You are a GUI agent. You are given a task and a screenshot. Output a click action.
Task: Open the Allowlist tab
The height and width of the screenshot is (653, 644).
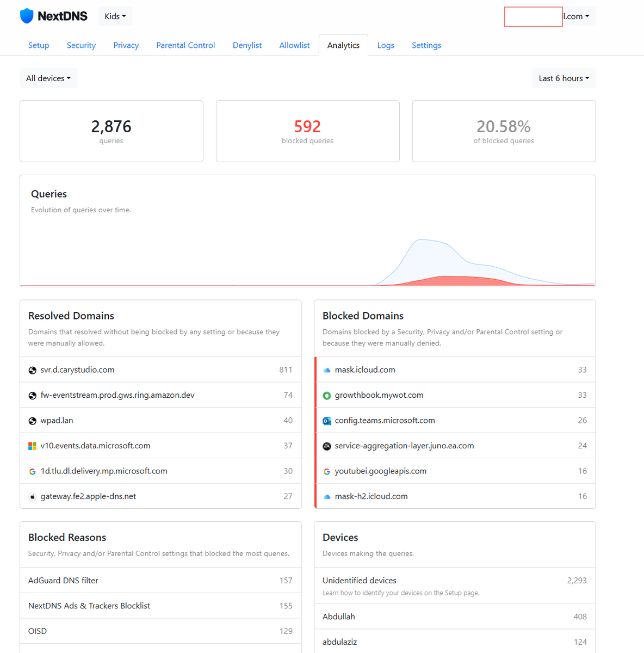coord(295,45)
